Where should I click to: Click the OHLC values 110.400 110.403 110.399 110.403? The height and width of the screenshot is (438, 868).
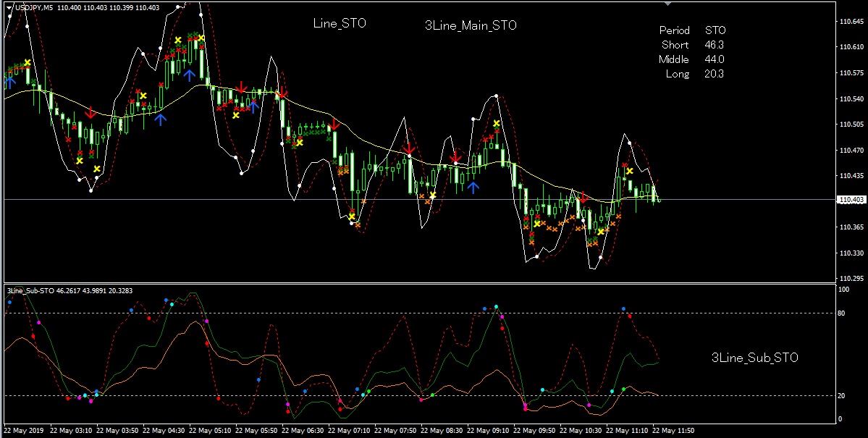pos(108,8)
